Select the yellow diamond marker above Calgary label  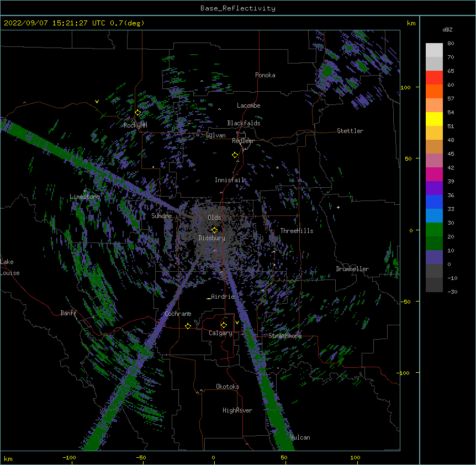pyautogui.click(x=224, y=325)
